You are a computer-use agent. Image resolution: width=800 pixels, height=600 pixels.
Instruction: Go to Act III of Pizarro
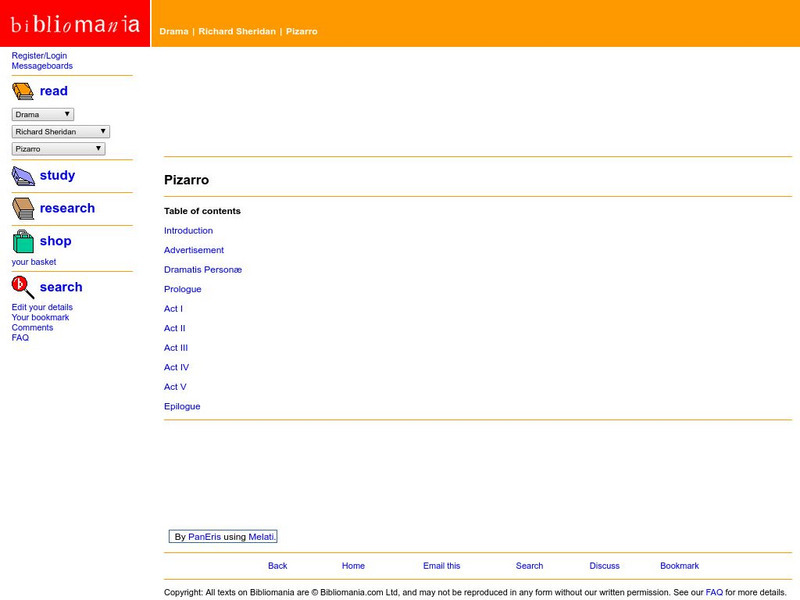[176, 348]
